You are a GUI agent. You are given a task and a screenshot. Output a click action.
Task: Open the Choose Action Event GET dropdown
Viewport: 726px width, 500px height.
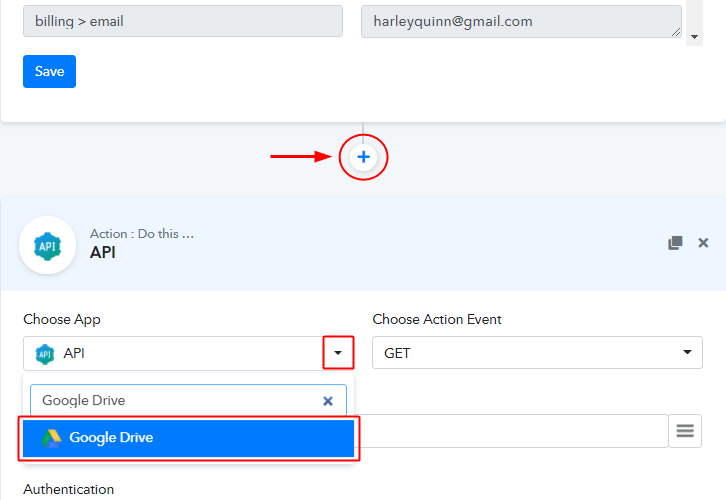point(537,353)
